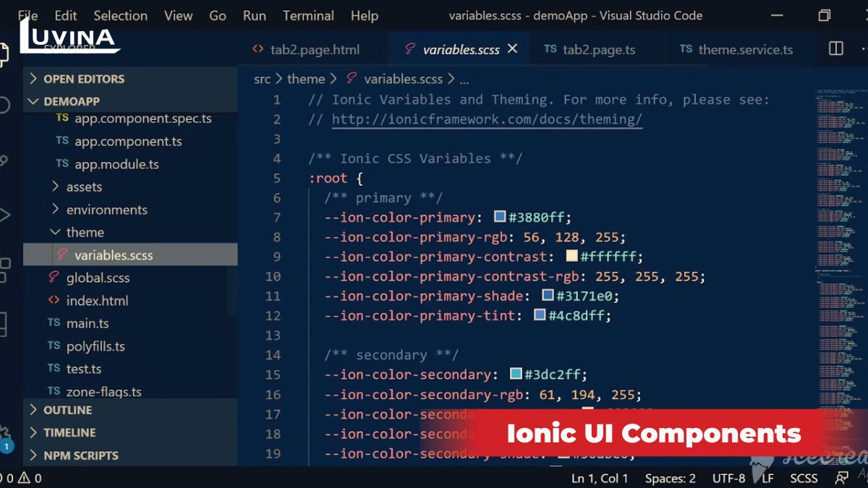
Task: Open the ionicframework.com theming docs link
Action: click(487, 119)
